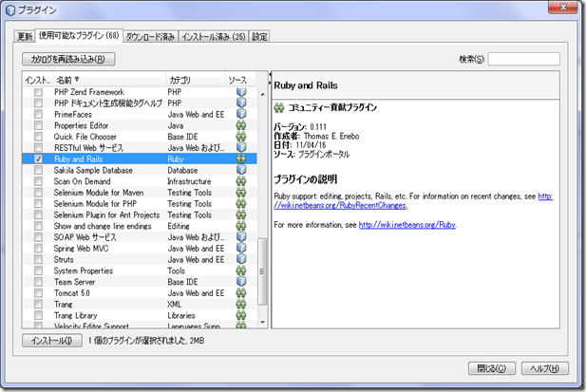Switch to the インストール済み (25) tab
The image size is (586, 392).
pyautogui.click(x=214, y=37)
